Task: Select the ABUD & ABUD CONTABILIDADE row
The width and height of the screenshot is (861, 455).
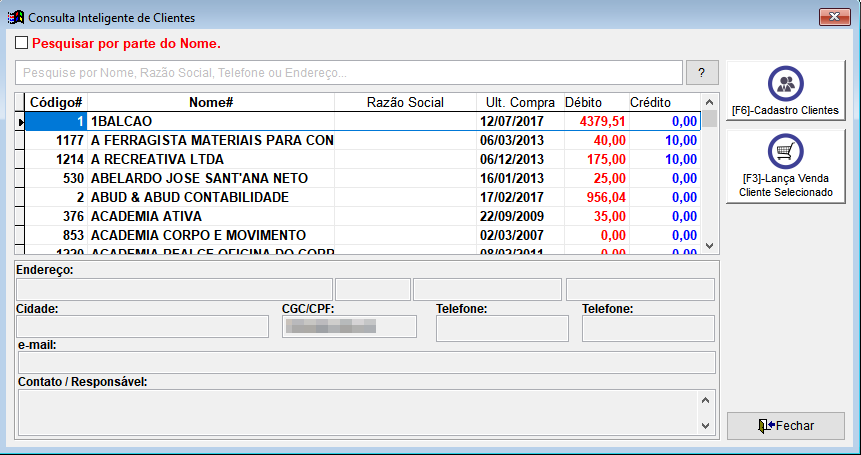Action: [x=362, y=197]
